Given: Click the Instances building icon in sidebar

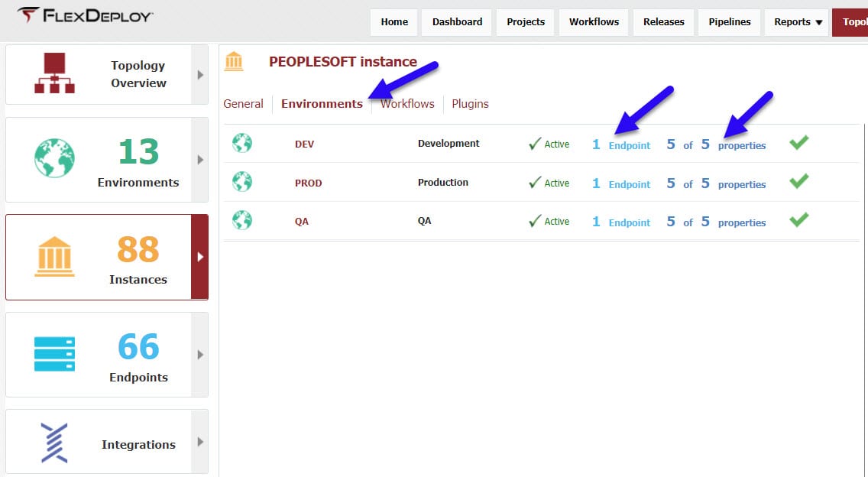Looking at the screenshot, I should coord(54,257).
